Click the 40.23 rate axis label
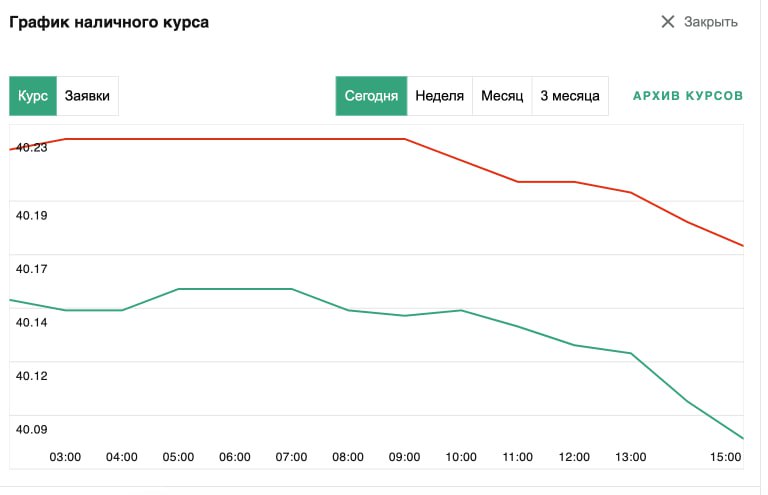 click(32, 148)
